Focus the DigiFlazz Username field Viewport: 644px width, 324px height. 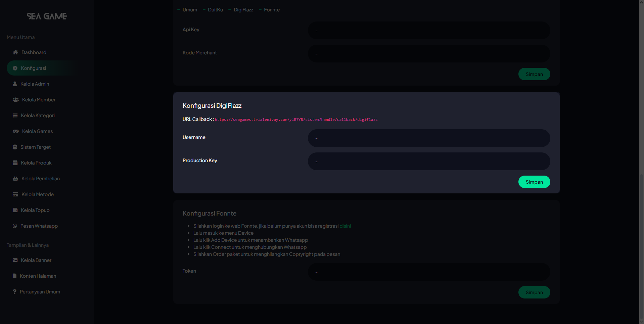(x=429, y=138)
